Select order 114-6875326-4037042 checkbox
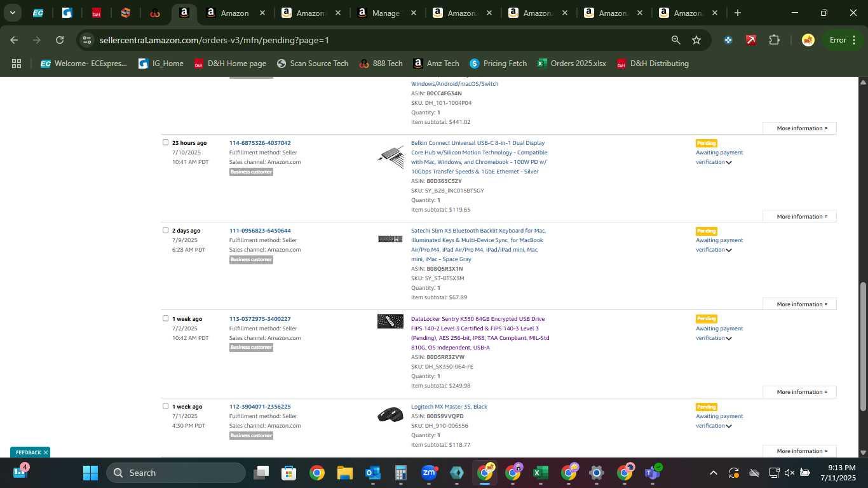 coord(165,142)
